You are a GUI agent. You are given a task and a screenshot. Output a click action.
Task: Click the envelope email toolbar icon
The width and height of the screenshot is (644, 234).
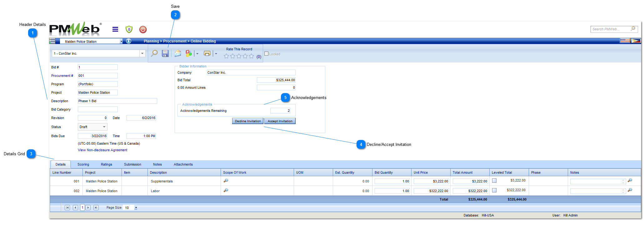(x=178, y=53)
